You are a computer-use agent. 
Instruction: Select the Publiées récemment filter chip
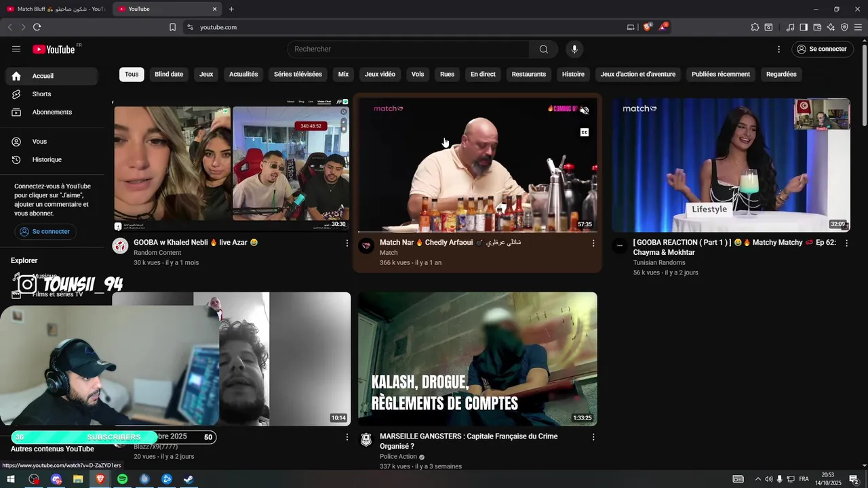click(x=721, y=74)
